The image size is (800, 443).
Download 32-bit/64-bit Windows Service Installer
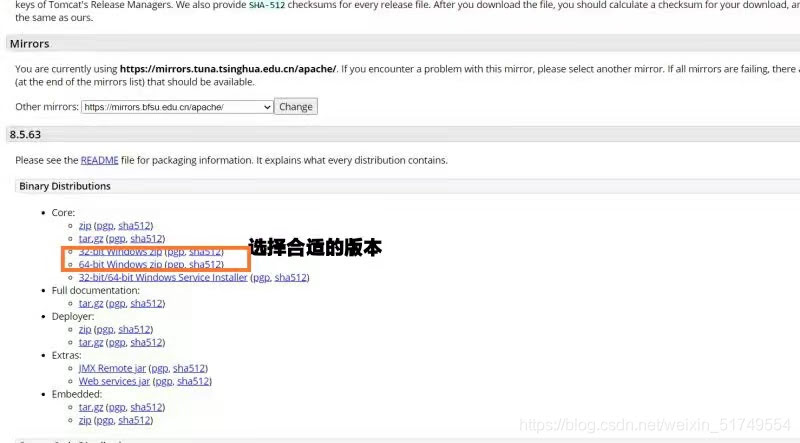(x=163, y=277)
